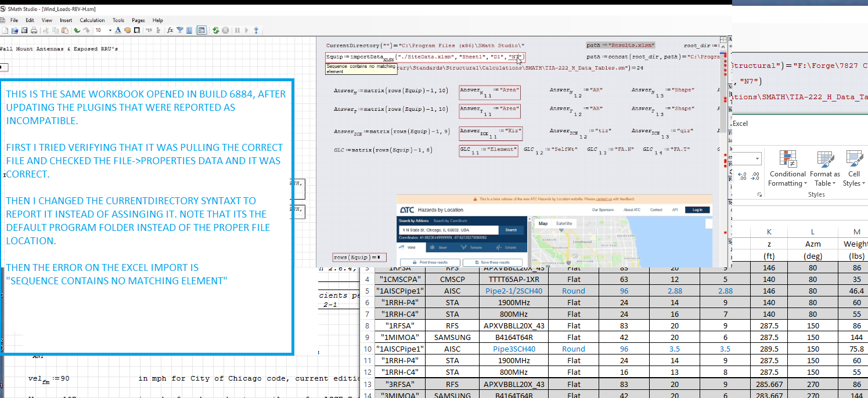This screenshot has width=868, height=398.
Task: Toggle the border around region button
Action: 136,30
